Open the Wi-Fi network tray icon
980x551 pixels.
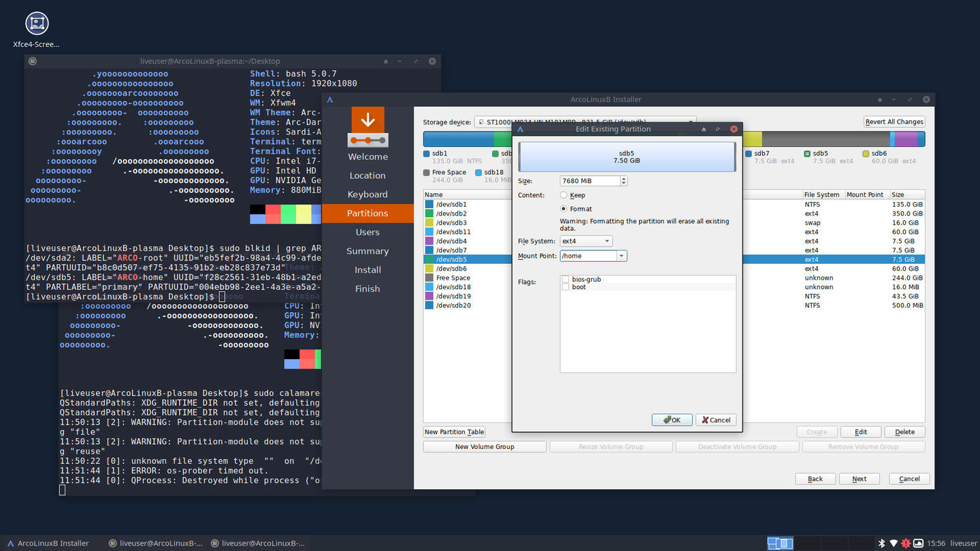coord(894,543)
